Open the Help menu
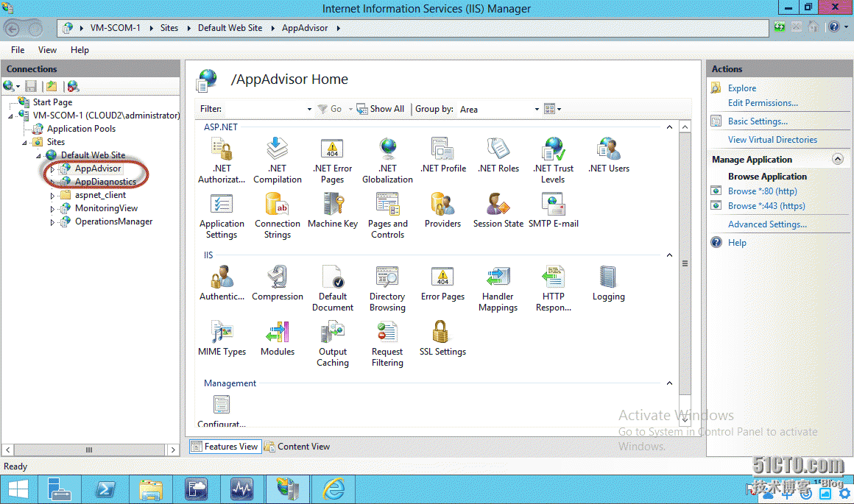854x504 pixels. pyautogui.click(x=80, y=49)
